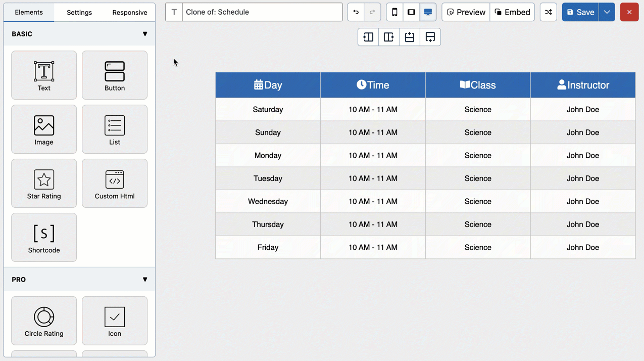Select the Time header cell
This screenshot has width=644, height=361.
(x=373, y=85)
